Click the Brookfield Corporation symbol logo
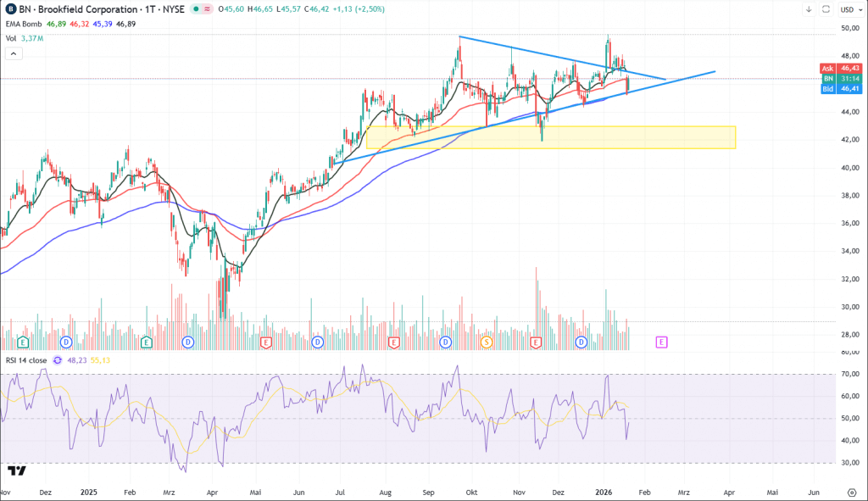This screenshot has width=868, height=501. [8, 9]
